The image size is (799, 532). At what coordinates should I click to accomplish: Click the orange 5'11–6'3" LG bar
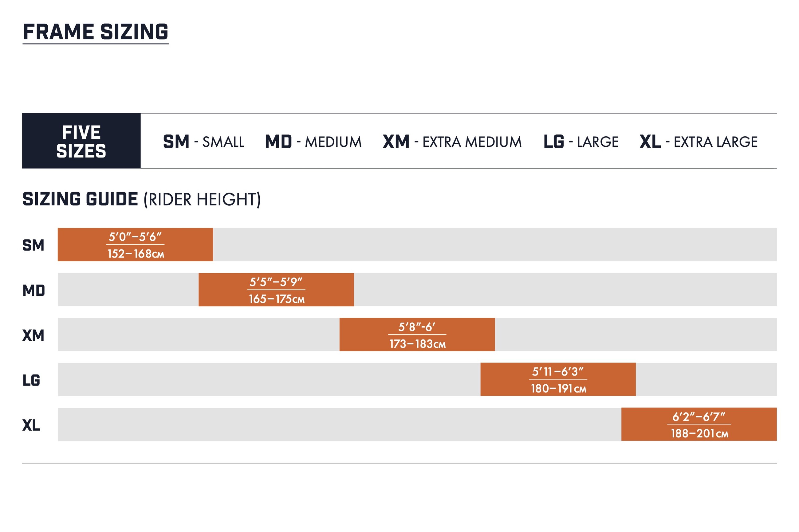[558, 379]
